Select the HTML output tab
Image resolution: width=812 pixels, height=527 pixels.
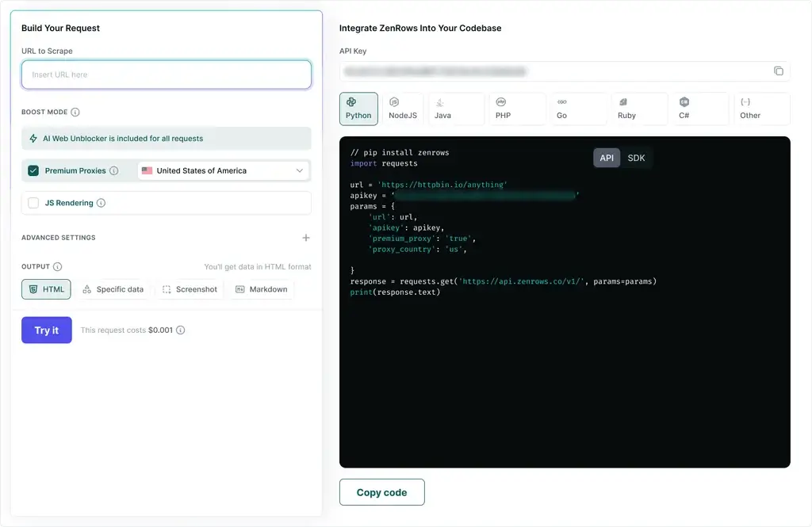click(x=45, y=288)
